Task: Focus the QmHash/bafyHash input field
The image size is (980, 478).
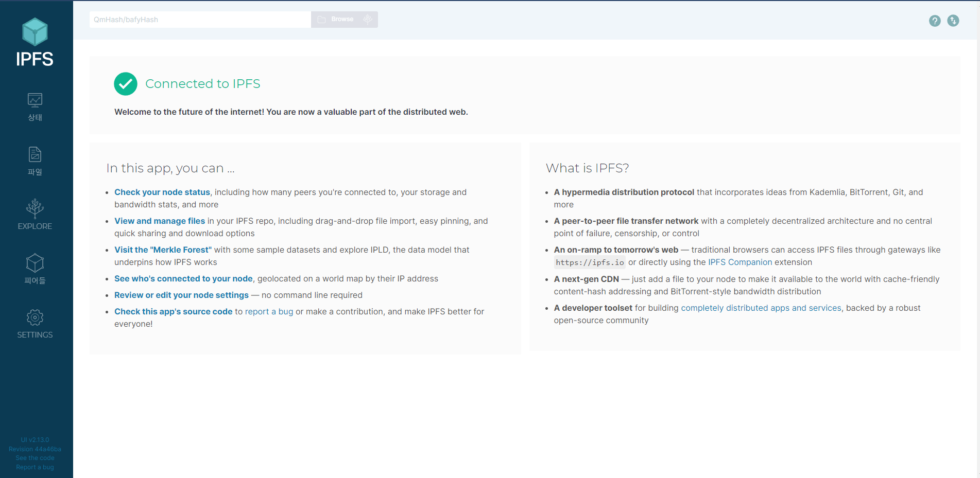Action: point(200,20)
